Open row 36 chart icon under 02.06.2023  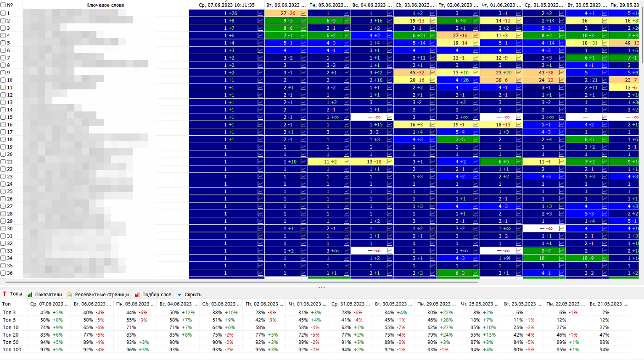point(476,272)
